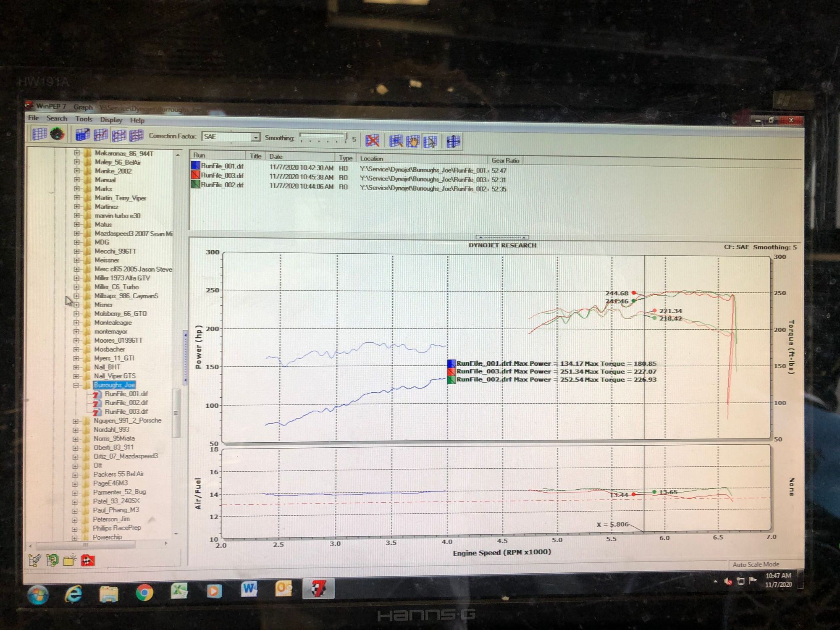Open the Tools menu
The image size is (840, 630).
[x=84, y=119]
